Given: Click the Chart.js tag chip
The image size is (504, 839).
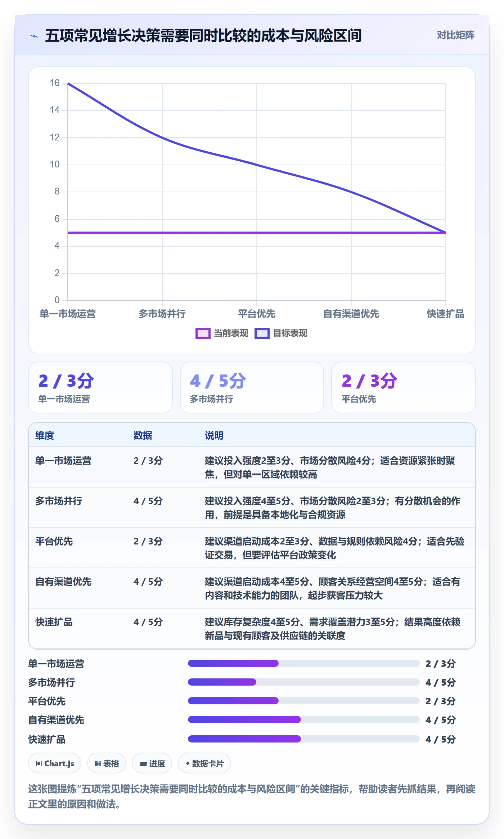Looking at the screenshot, I should [55, 763].
